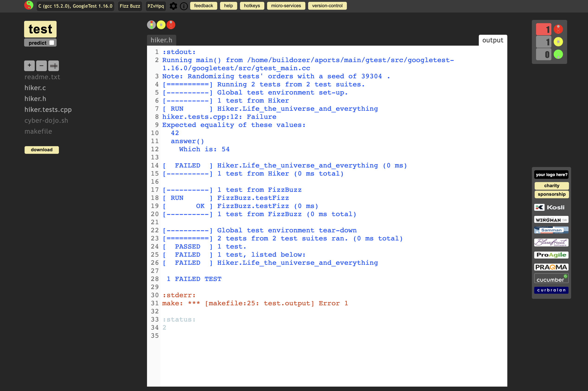Toggle the predict checkbox
The image size is (588, 391).
coord(52,43)
